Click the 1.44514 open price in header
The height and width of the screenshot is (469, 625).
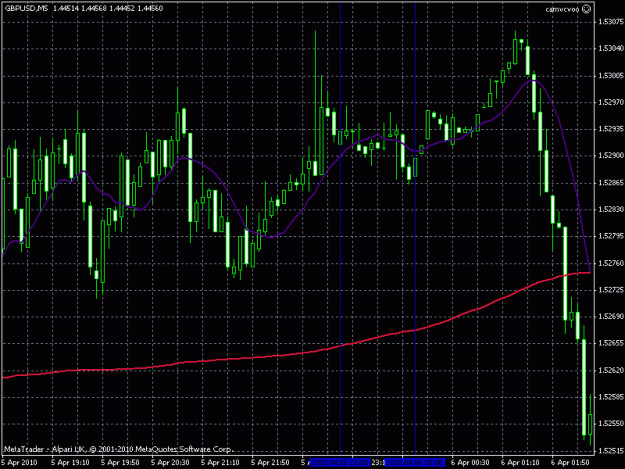coord(66,8)
